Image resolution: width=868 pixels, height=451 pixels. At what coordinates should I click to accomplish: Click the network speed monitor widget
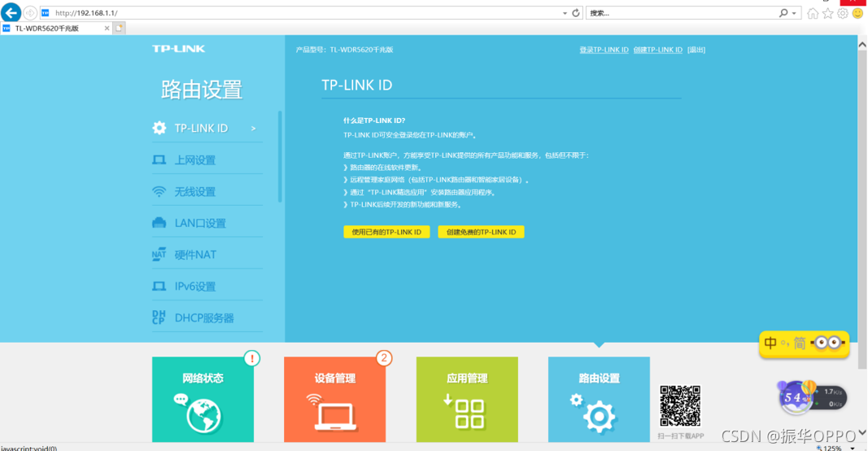812,397
